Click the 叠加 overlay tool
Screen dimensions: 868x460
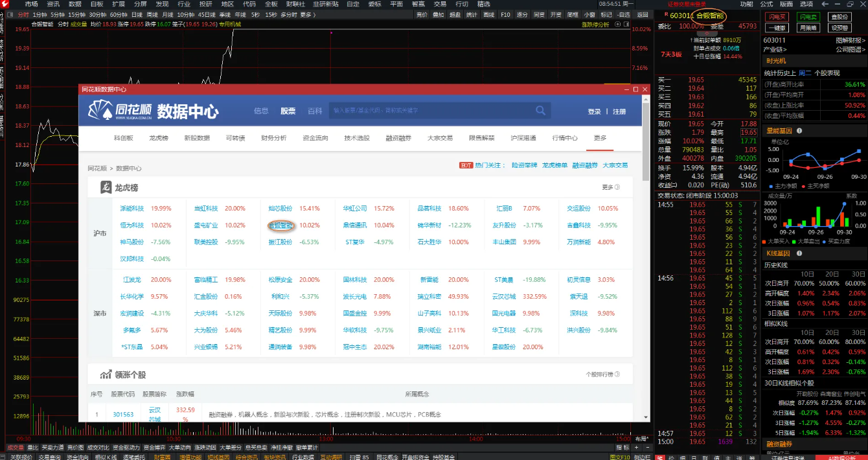tap(439, 14)
